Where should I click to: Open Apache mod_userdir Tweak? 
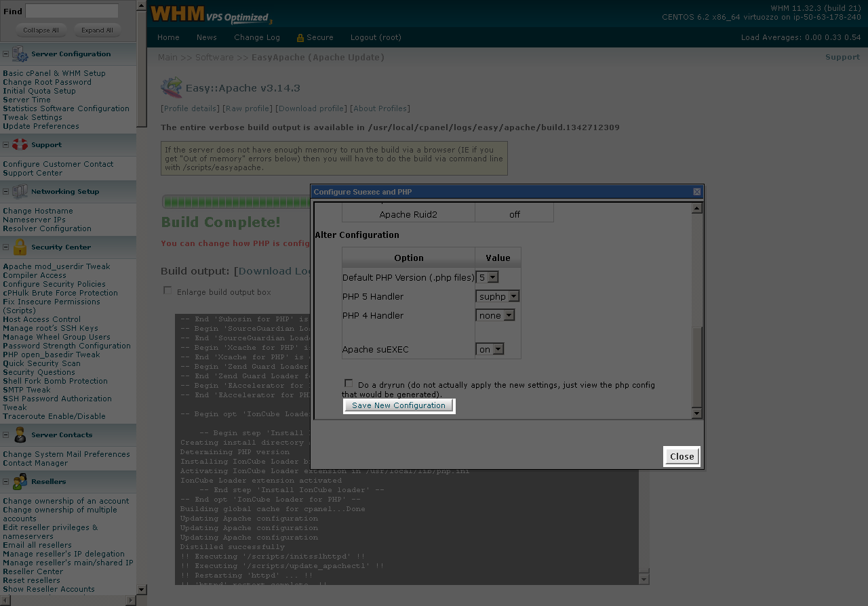(x=56, y=266)
